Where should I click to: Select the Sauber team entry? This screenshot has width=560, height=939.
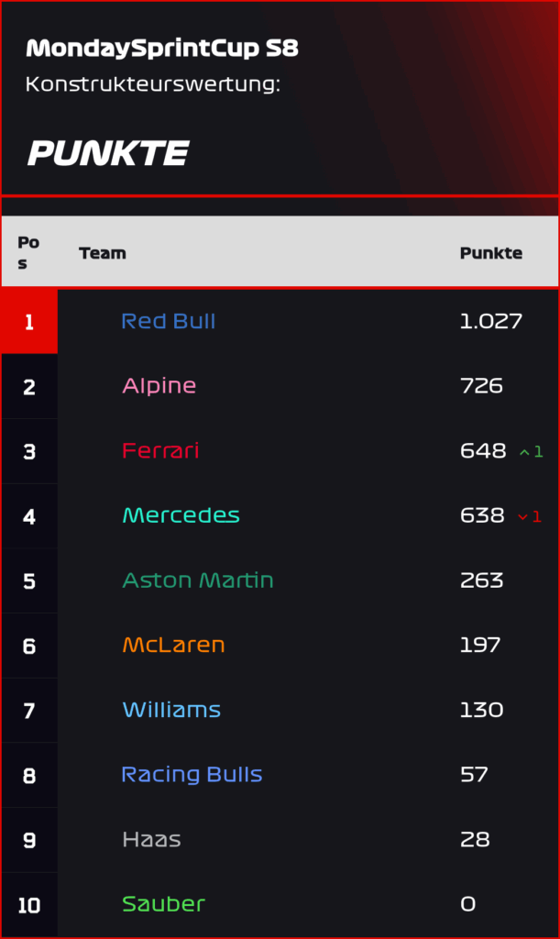click(163, 904)
